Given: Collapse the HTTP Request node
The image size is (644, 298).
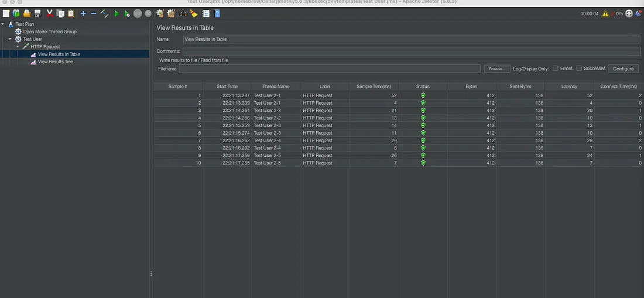Looking at the screenshot, I should [x=18, y=46].
